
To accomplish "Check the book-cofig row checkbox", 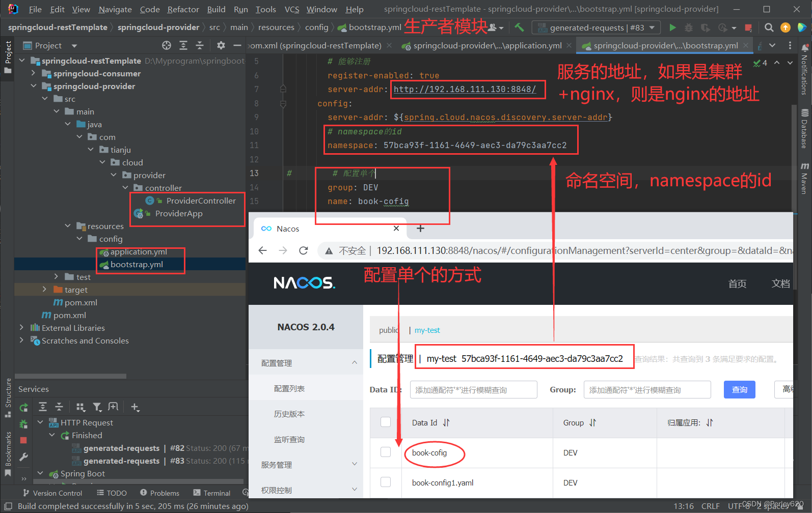I will 386,452.
